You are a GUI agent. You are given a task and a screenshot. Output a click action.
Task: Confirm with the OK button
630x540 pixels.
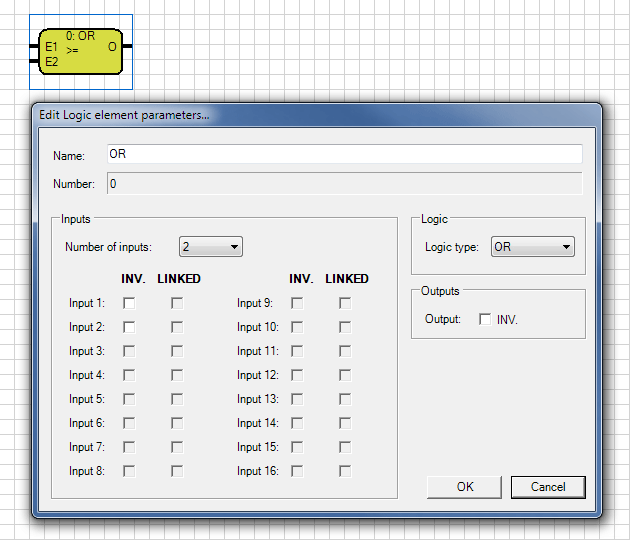click(464, 487)
